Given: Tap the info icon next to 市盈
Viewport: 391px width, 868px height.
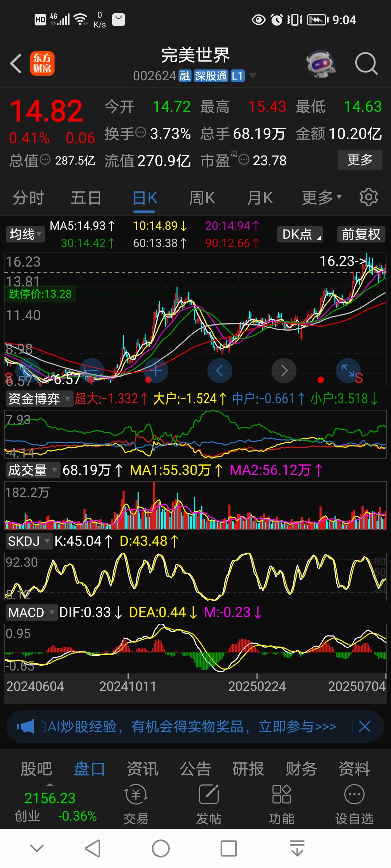Looking at the screenshot, I should tap(244, 159).
